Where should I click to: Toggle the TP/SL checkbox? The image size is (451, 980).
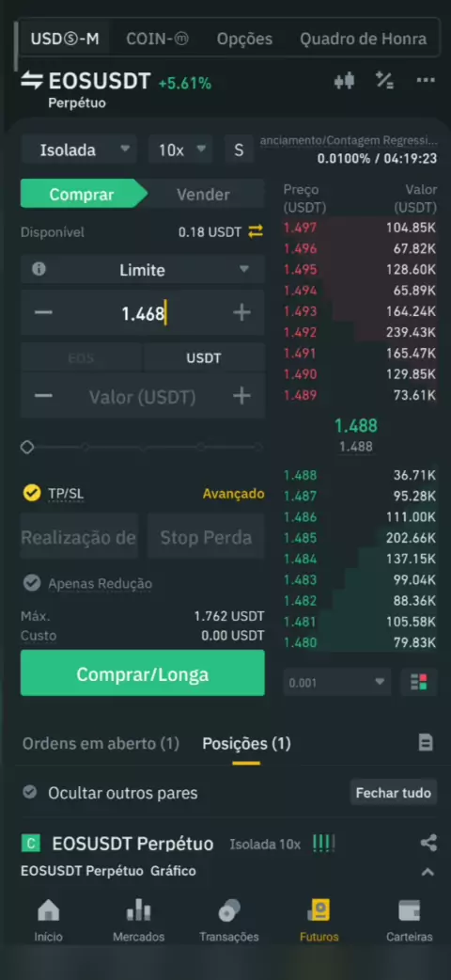(x=31, y=493)
